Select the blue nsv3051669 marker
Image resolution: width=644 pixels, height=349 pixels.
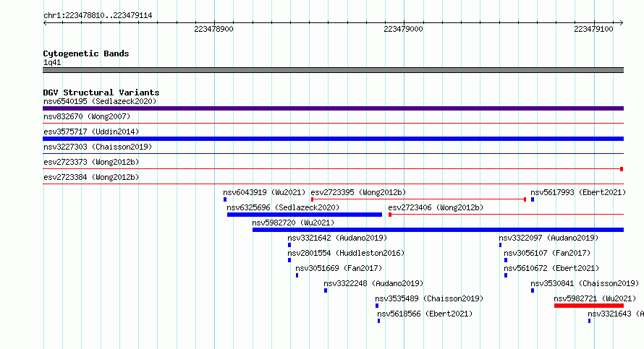(297, 275)
